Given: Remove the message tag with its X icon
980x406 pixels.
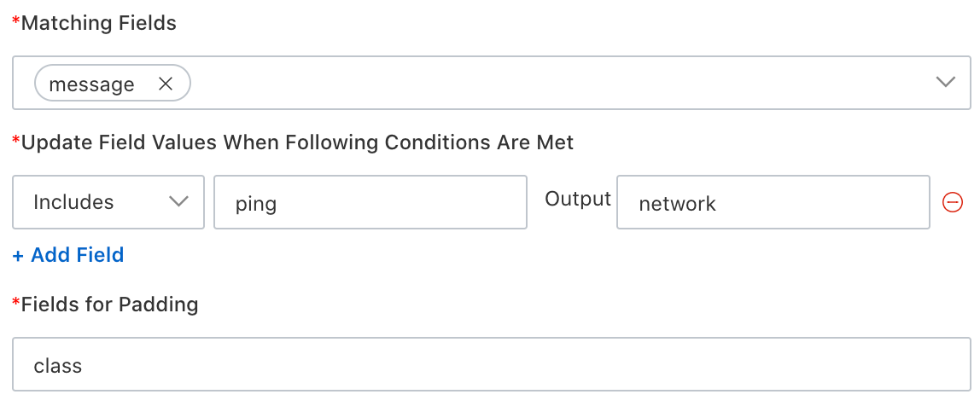Looking at the screenshot, I should tap(166, 84).
